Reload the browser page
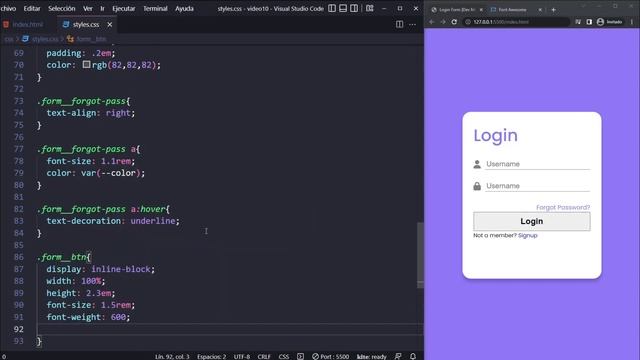Screen dimensions: 640x360 [454, 22]
